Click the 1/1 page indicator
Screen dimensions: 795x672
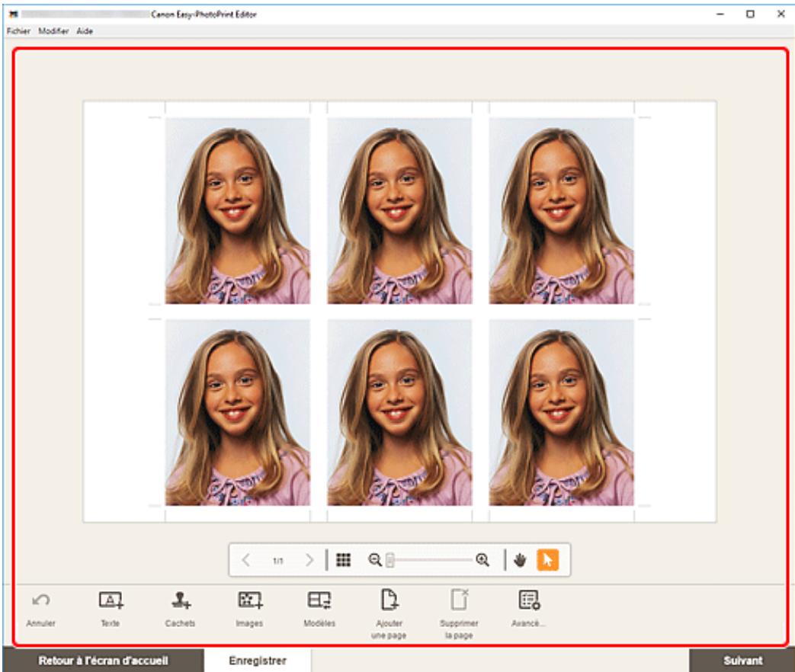[278, 561]
